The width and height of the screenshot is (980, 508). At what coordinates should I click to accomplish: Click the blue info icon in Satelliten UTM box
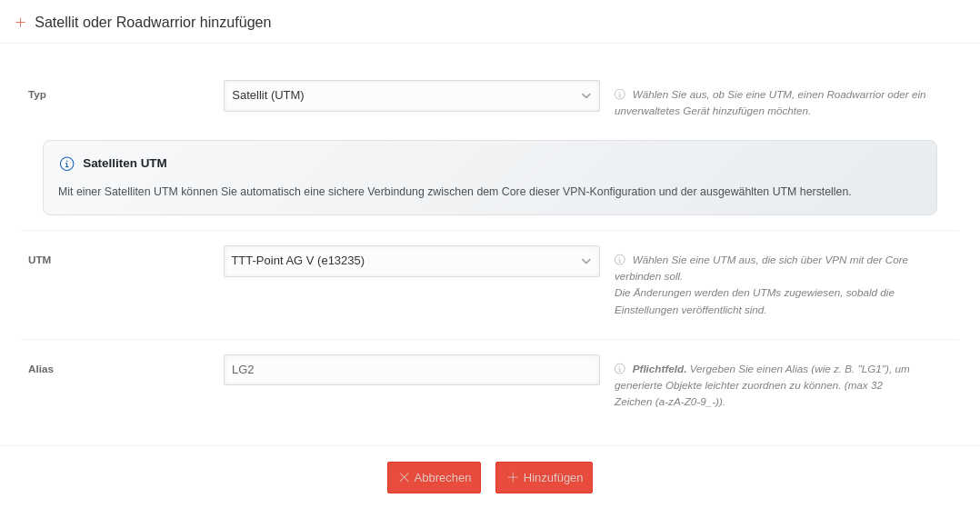point(66,164)
